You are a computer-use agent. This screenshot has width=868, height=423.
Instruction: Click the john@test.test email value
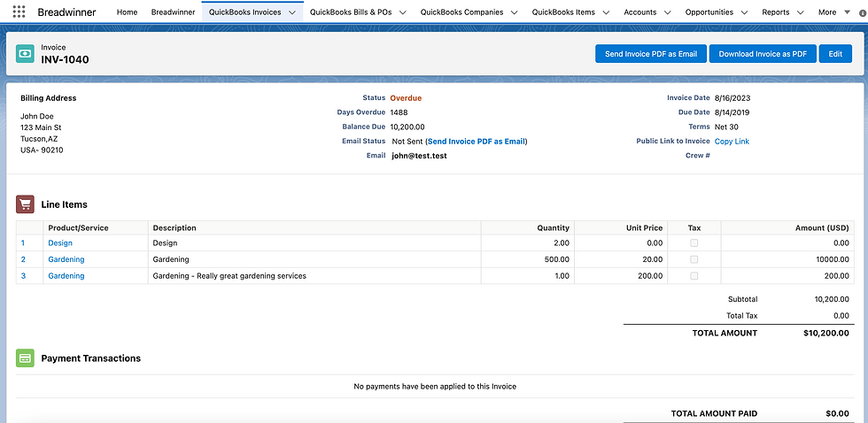pos(419,156)
